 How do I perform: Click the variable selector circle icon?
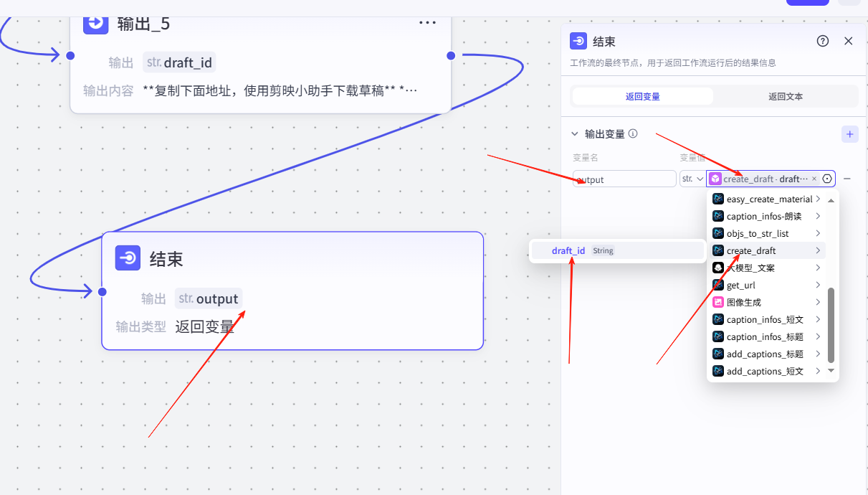[x=827, y=179]
